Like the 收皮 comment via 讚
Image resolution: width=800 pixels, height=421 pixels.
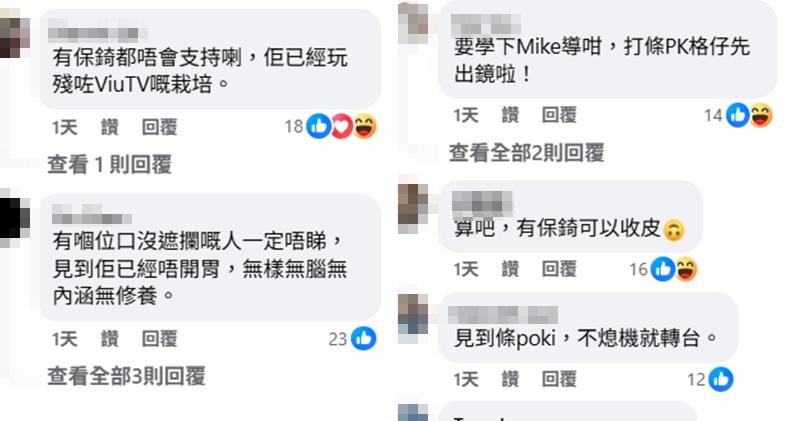click(x=510, y=269)
